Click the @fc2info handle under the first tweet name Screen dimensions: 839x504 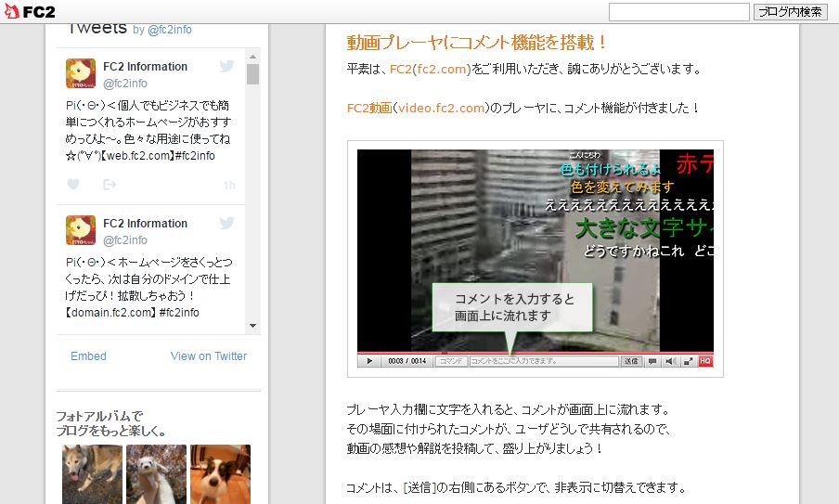[x=125, y=84]
